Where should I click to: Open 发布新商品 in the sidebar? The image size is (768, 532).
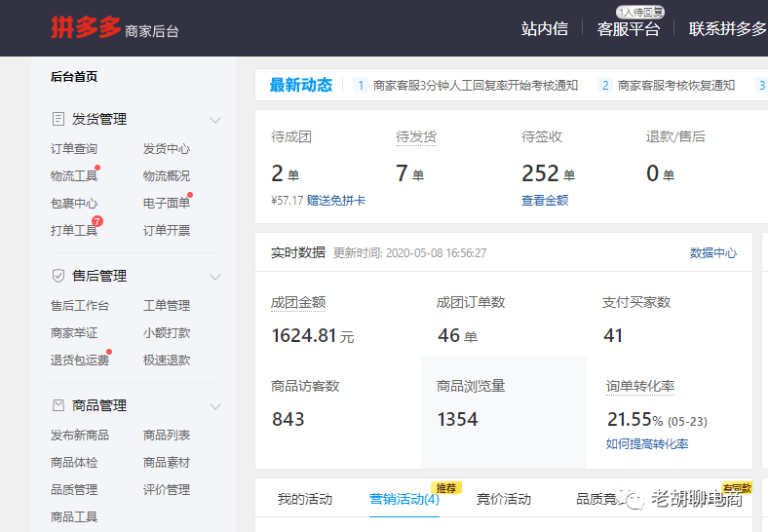[x=80, y=436]
